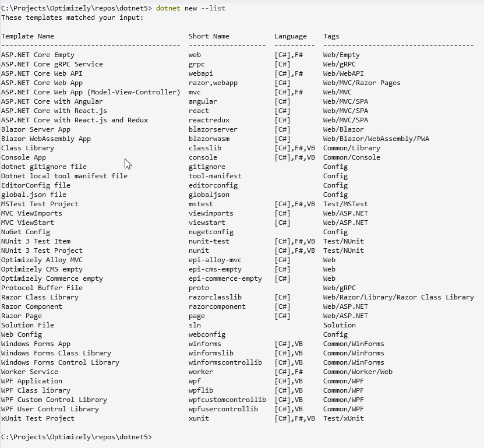Click the 'wpfcustomcontrollib' short name

coord(227,400)
